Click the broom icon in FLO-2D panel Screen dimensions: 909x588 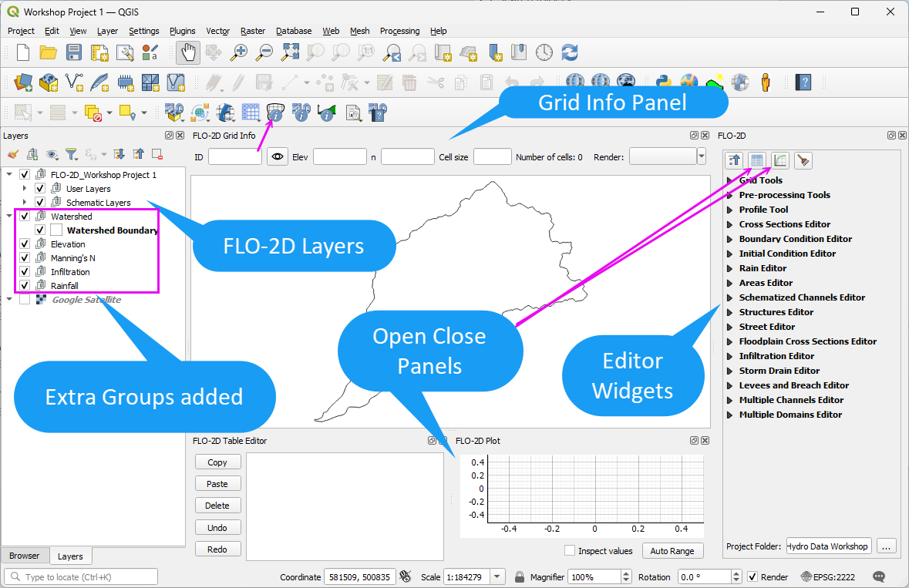(803, 160)
